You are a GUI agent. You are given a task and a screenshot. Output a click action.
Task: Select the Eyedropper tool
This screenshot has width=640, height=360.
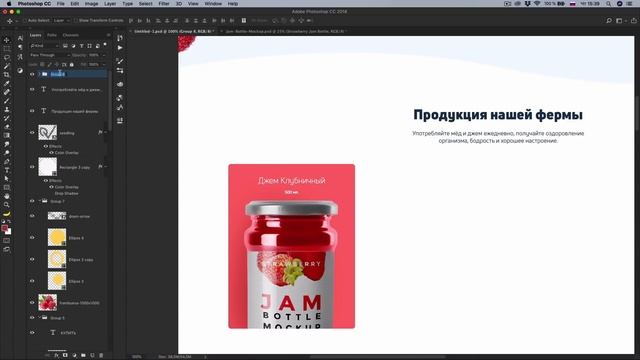coord(7,83)
